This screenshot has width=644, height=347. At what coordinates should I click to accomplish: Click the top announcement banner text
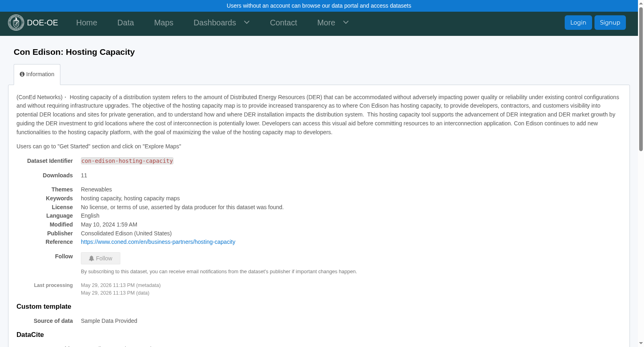(x=319, y=6)
